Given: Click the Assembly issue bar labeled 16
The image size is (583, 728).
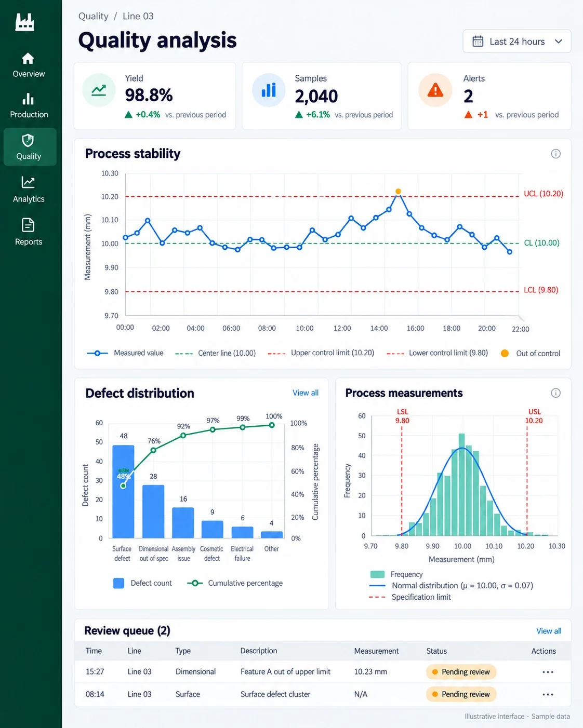Looking at the screenshot, I should click(183, 522).
